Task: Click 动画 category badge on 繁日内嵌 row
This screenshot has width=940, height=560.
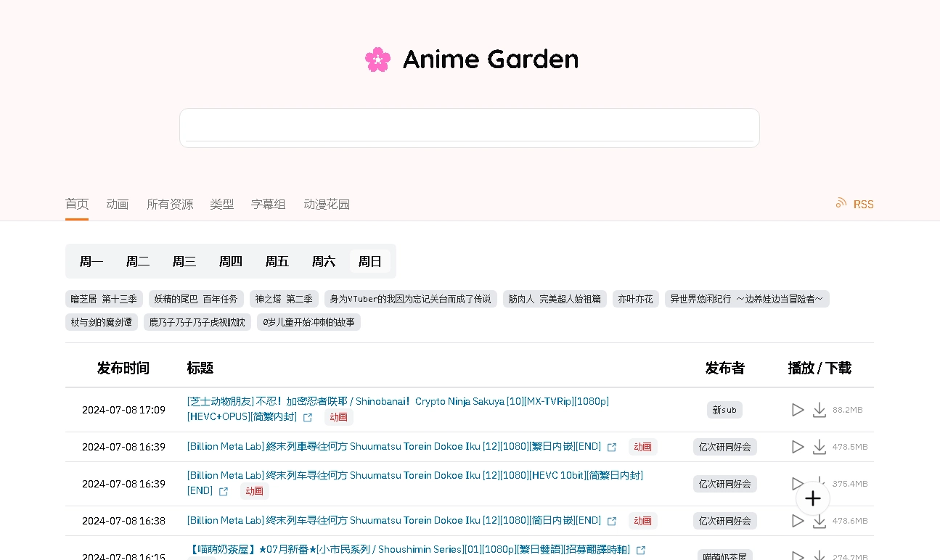Action: click(642, 447)
